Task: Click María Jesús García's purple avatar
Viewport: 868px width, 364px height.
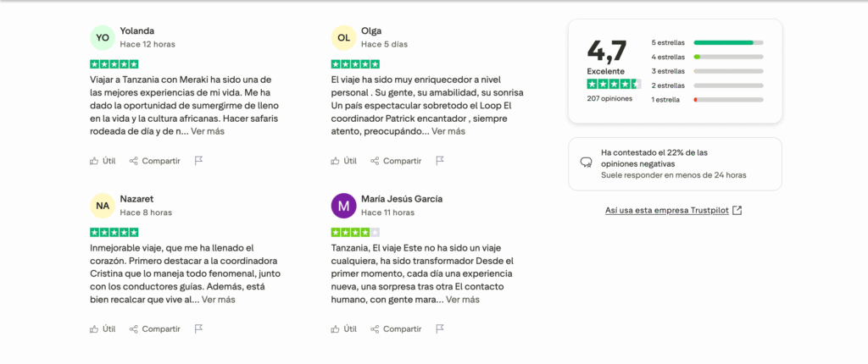Action: pos(343,206)
